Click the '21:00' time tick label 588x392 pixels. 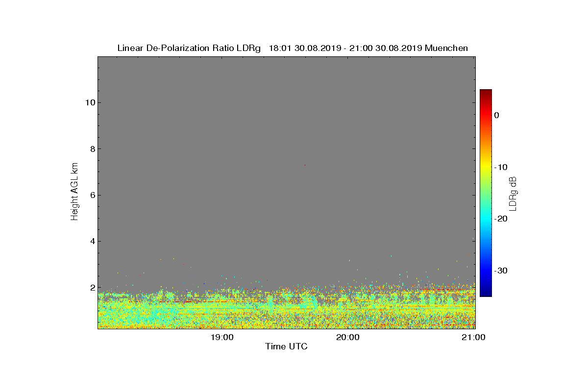tap(474, 337)
